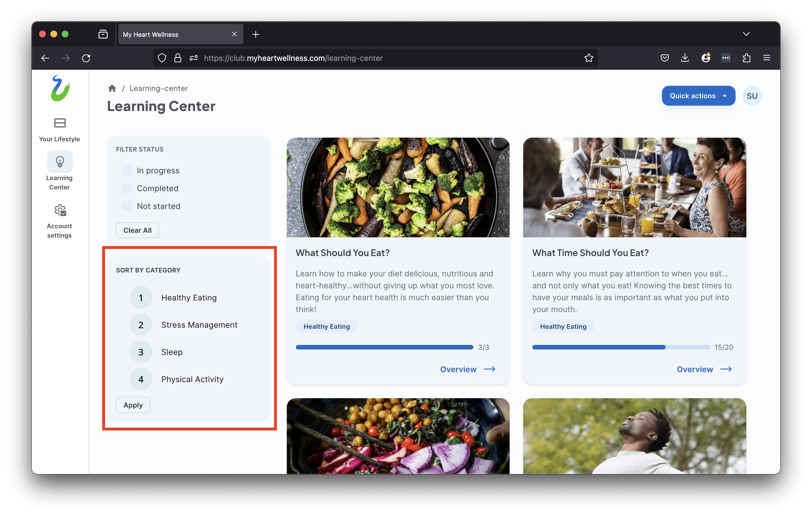The width and height of the screenshot is (812, 516).
Task: Open the Firefox hamburger application menu
Action: click(766, 58)
